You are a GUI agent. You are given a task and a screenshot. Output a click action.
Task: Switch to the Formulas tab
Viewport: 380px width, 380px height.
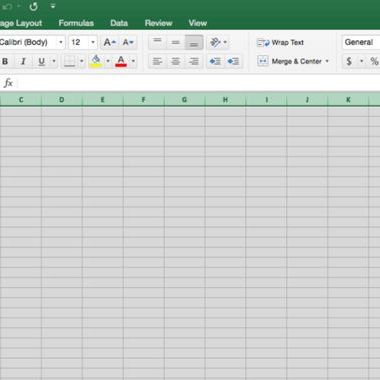tap(76, 23)
